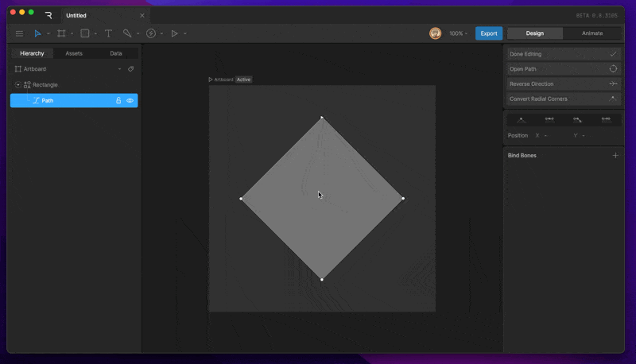Select the Pen tool
This screenshot has height=364, width=636.
(127, 33)
